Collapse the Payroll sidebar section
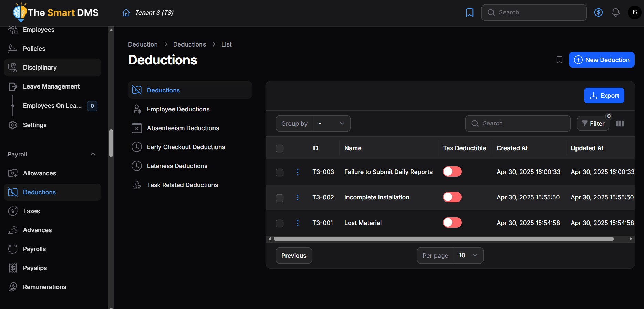 pos(93,154)
